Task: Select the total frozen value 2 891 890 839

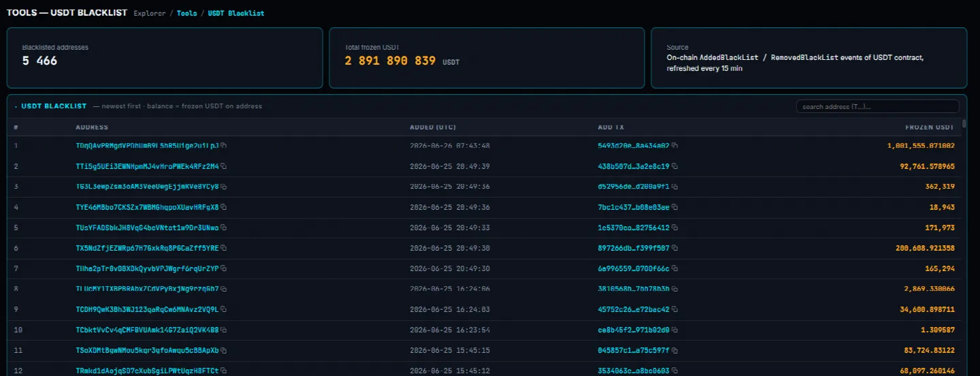Action: (390, 61)
